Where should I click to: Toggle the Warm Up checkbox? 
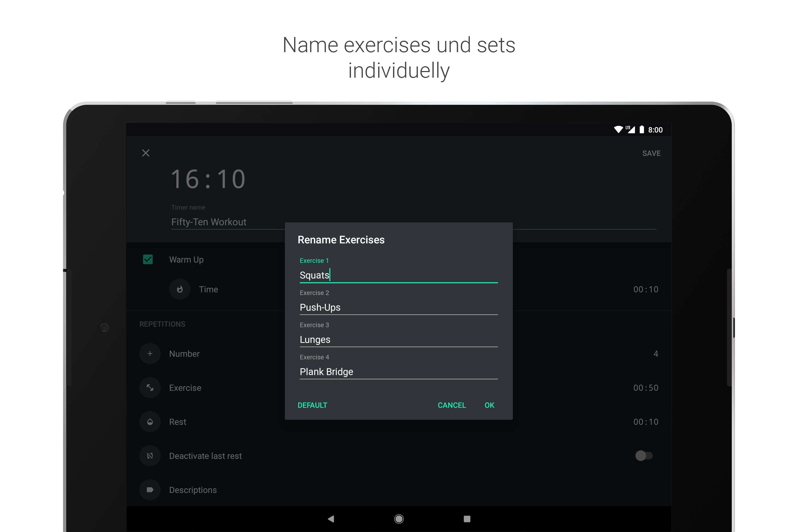[x=148, y=260]
